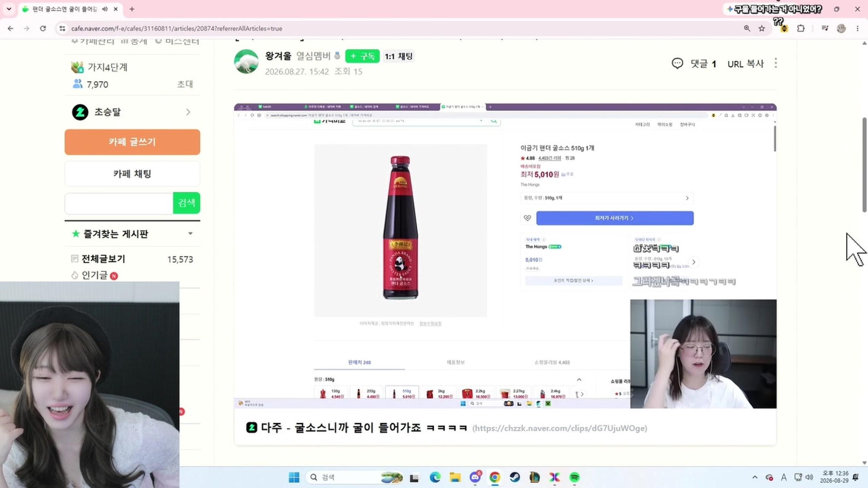868x488 pixels.
Task: Open Steam from the taskbar
Action: (515, 477)
